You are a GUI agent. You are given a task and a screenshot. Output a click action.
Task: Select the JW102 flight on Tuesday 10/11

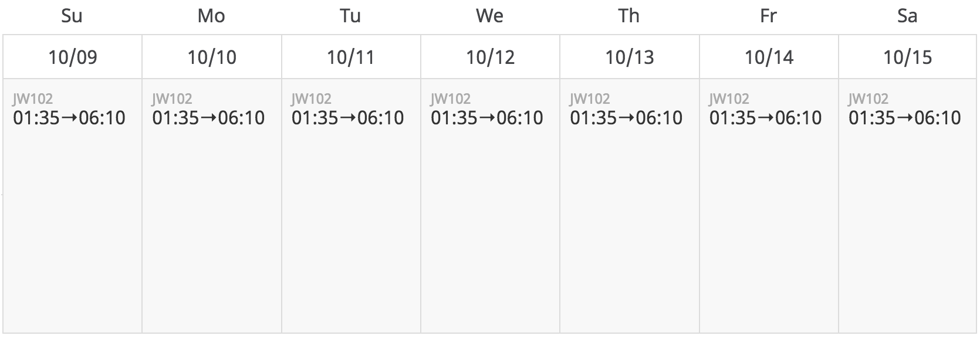(348, 110)
